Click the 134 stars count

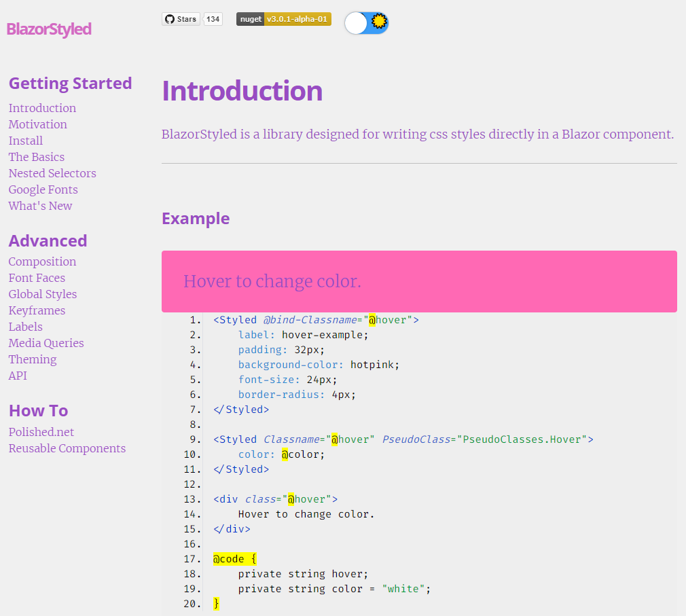(x=213, y=19)
